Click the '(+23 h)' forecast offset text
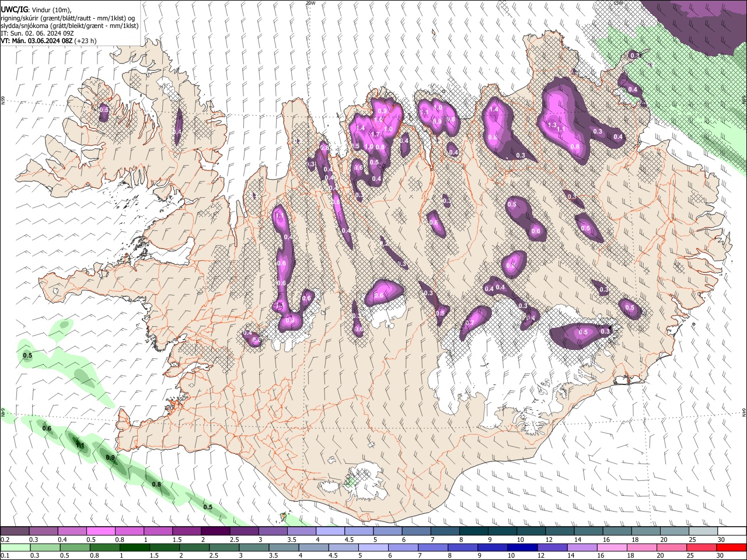747x560 pixels. coord(85,41)
